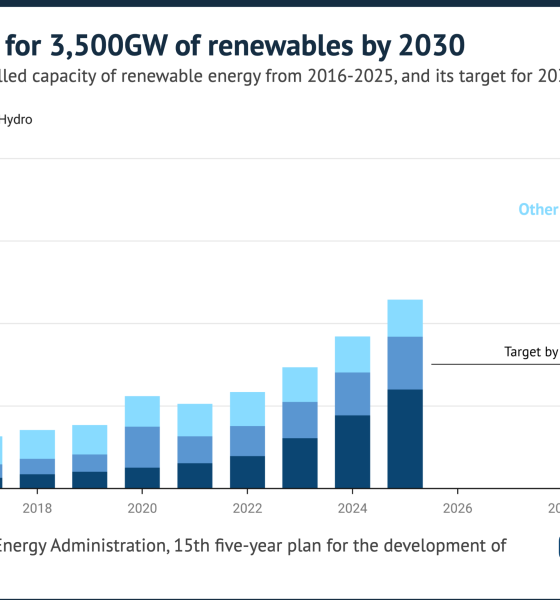Click the light blue 'Other' series label
This screenshot has width=560, height=600.
[539, 209]
